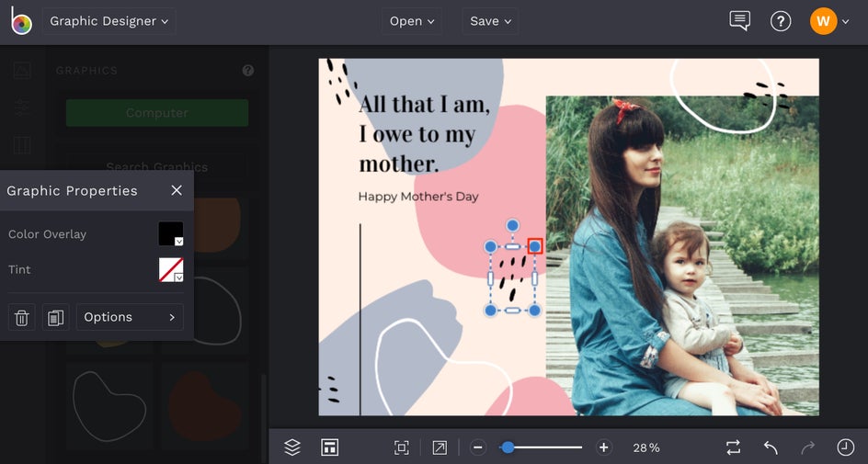Click the rotation handle above the selected graphic
Image resolution: width=868 pixels, height=464 pixels.
[x=512, y=225]
